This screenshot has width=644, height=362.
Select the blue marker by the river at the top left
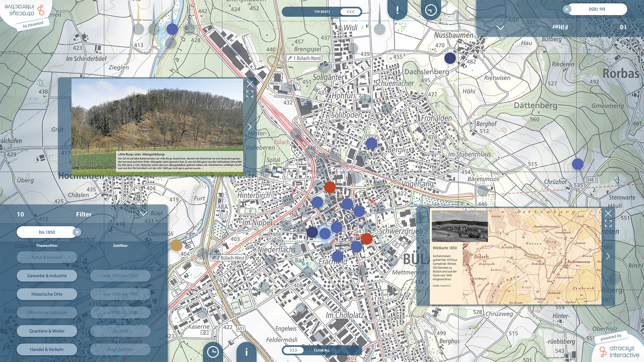click(x=172, y=29)
